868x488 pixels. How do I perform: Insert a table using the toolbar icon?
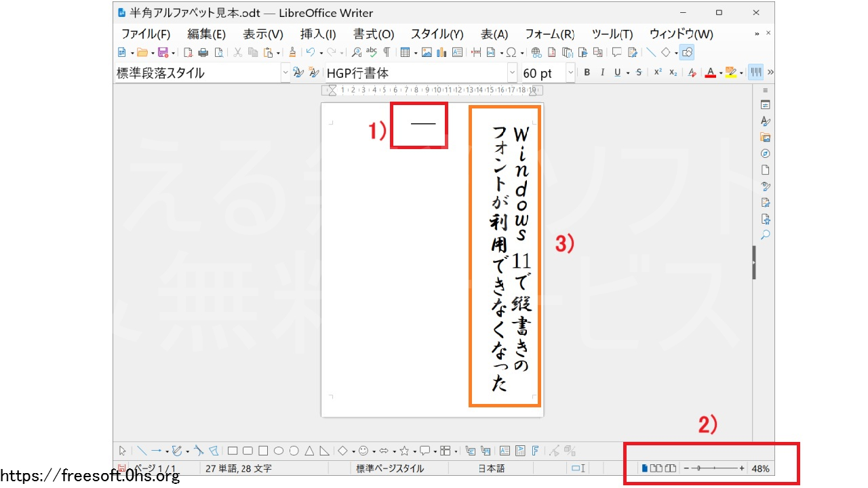pyautogui.click(x=405, y=52)
